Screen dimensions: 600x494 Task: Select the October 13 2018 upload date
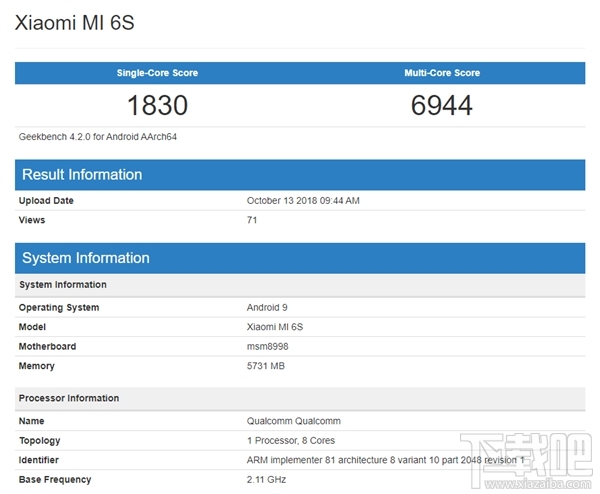303,201
